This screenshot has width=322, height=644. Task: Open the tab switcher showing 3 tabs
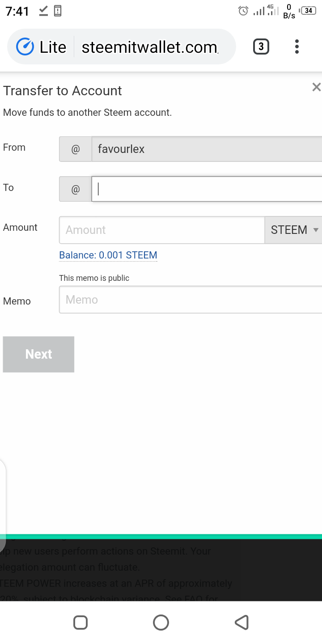261,47
